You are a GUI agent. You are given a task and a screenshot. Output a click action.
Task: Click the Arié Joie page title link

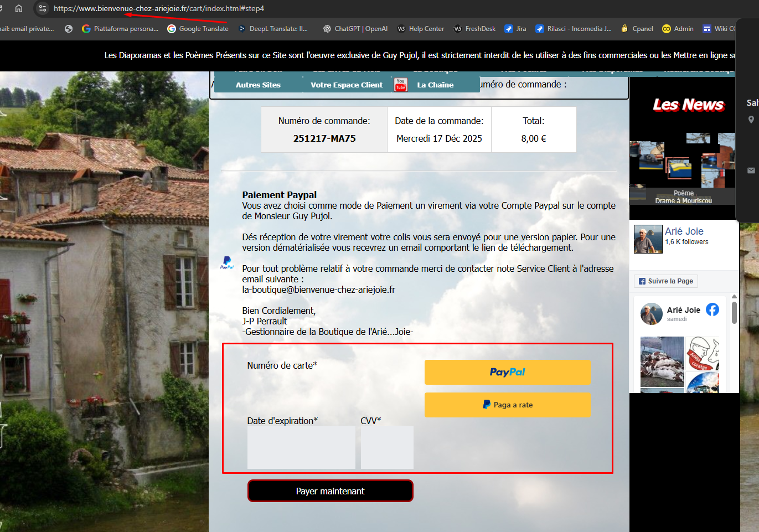tap(684, 231)
